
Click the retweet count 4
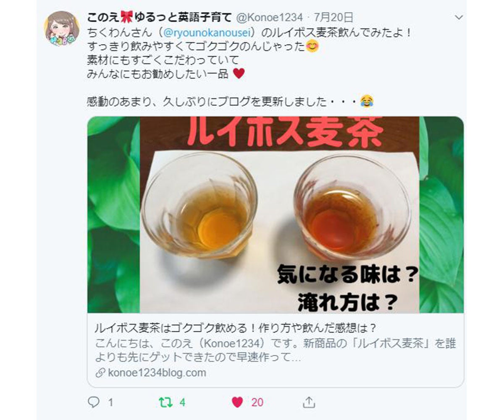(x=182, y=402)
